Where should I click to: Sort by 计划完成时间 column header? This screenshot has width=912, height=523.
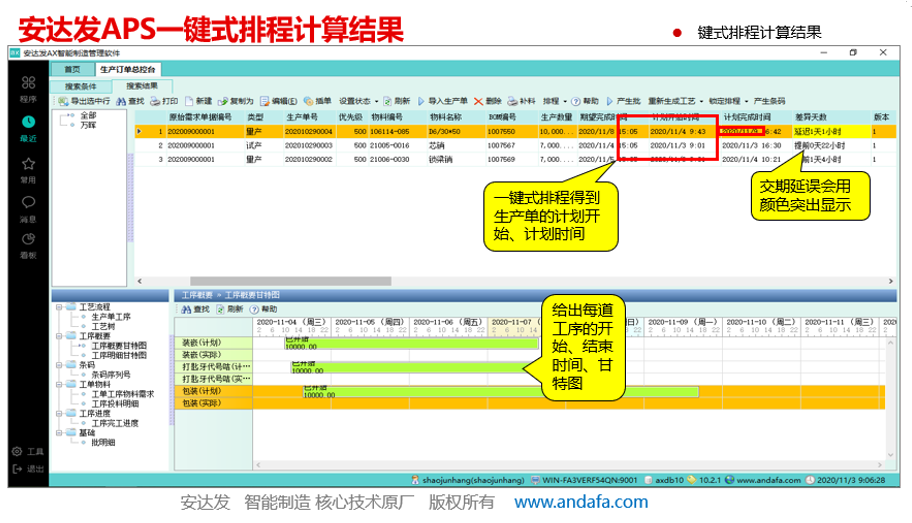click(756, 118)
